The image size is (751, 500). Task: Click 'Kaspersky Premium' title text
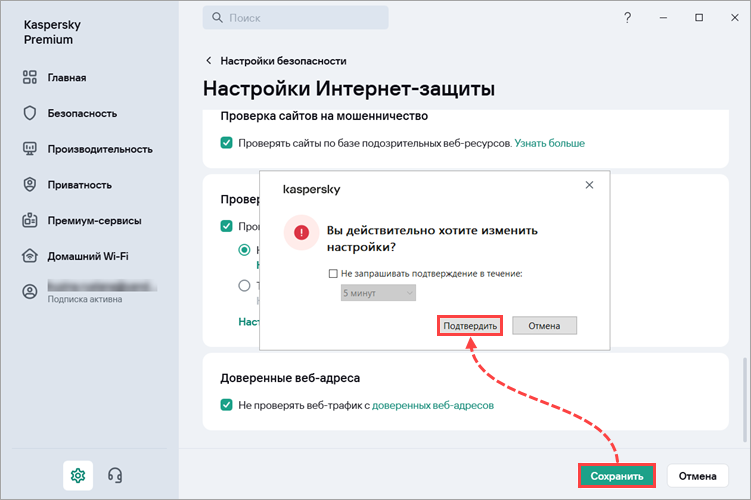pyautogui.click(x=52, y=32)
